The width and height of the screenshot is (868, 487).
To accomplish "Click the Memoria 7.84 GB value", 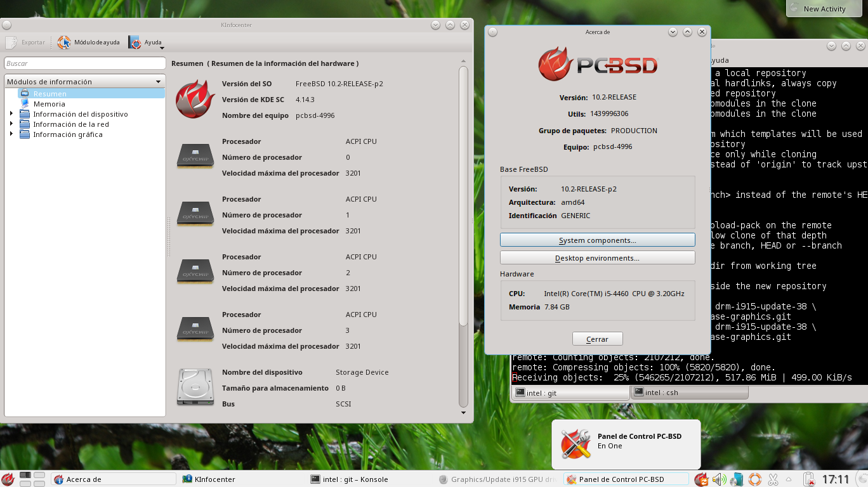I will click(557, 307).
